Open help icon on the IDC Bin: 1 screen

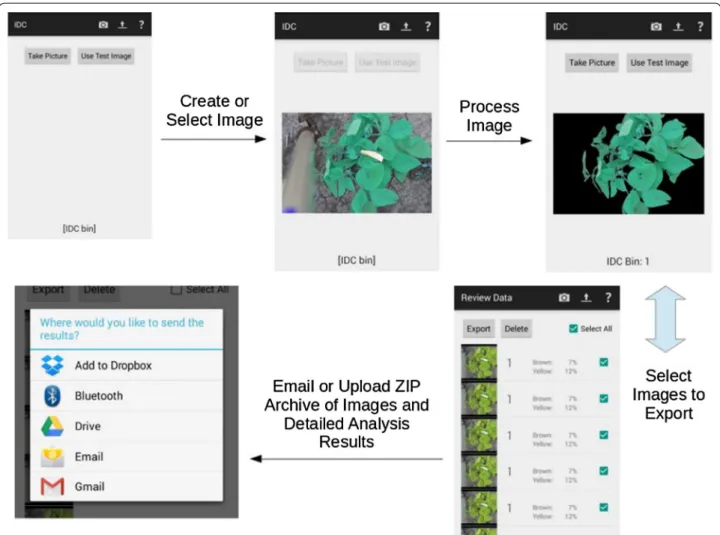tap(700, 27)
